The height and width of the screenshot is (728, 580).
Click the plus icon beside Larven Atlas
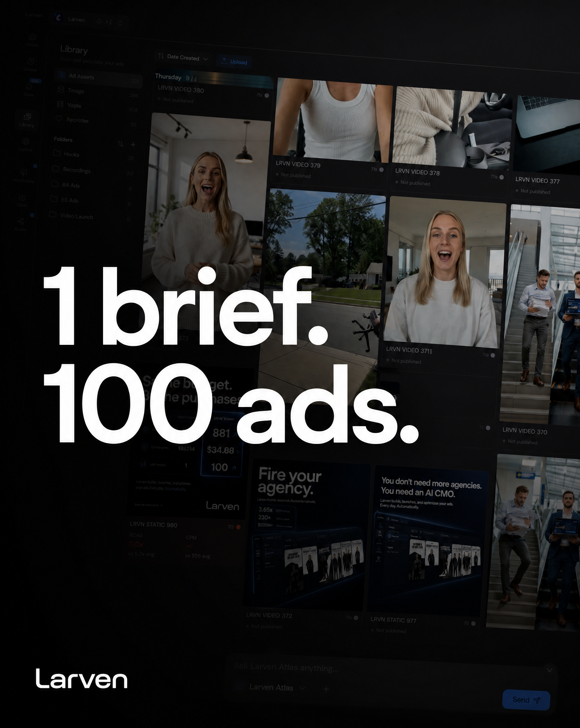(326, 689)
